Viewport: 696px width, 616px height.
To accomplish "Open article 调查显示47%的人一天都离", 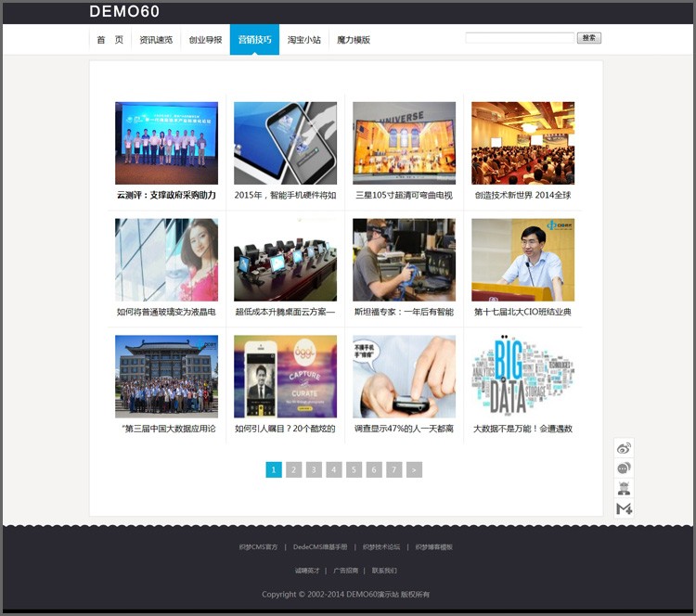I will 404,429.
